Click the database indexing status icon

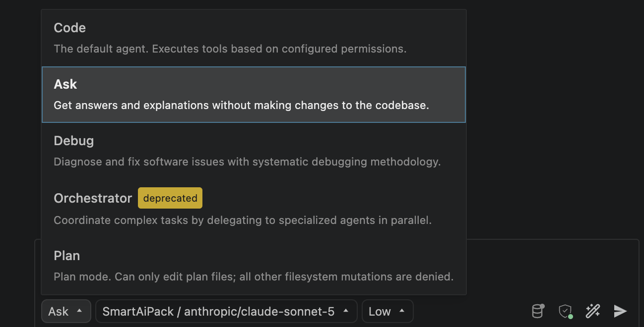pyautogui.click(x=538, y=311)
